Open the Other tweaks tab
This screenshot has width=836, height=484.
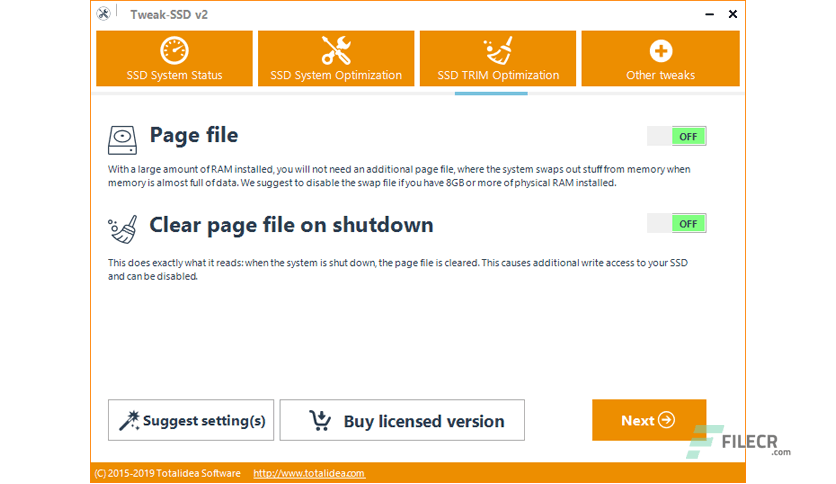click(661, 58)
